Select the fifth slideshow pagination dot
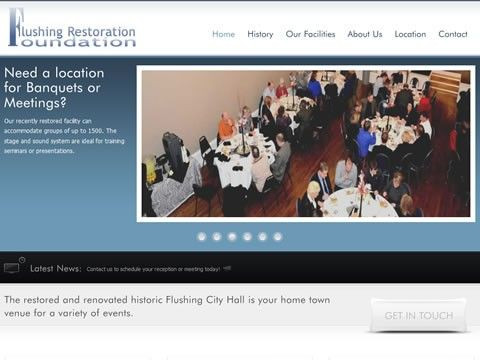 (262, 237)
